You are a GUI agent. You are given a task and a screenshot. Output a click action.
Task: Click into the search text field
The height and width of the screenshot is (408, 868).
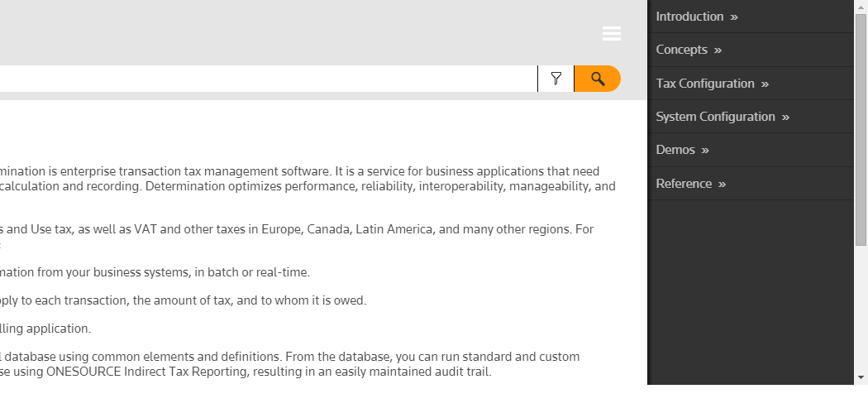[x=265, y=79]
